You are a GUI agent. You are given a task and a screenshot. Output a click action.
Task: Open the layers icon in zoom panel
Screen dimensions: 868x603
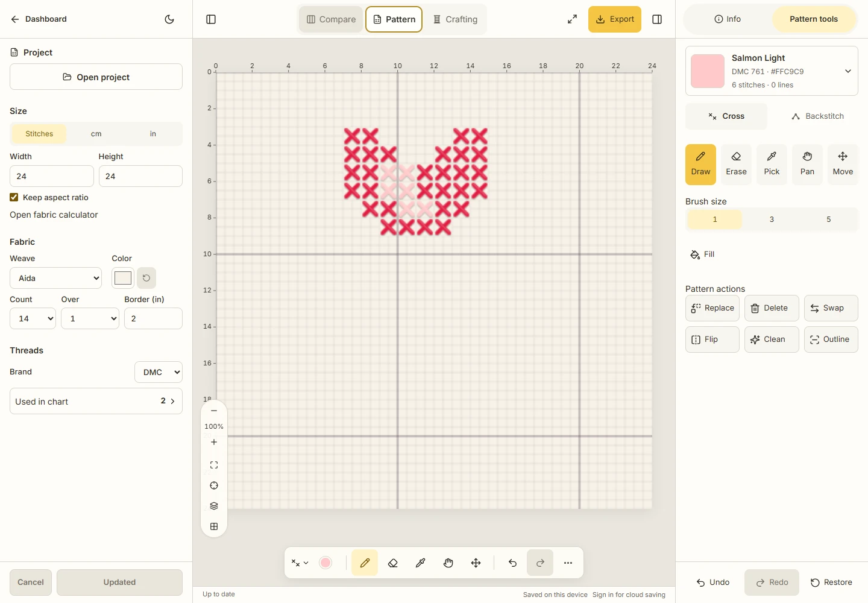tap(214, 506)
